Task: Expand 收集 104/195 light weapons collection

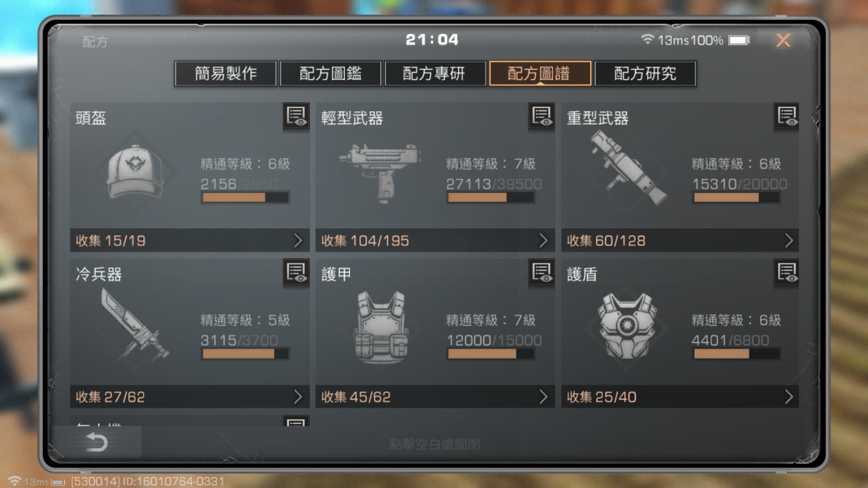Action: click(x=435, y=240)
